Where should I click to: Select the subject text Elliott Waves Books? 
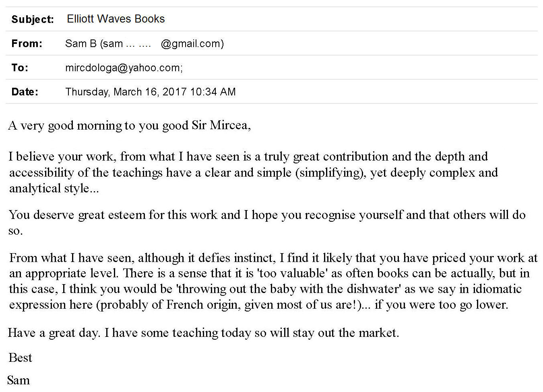point(116,19)
